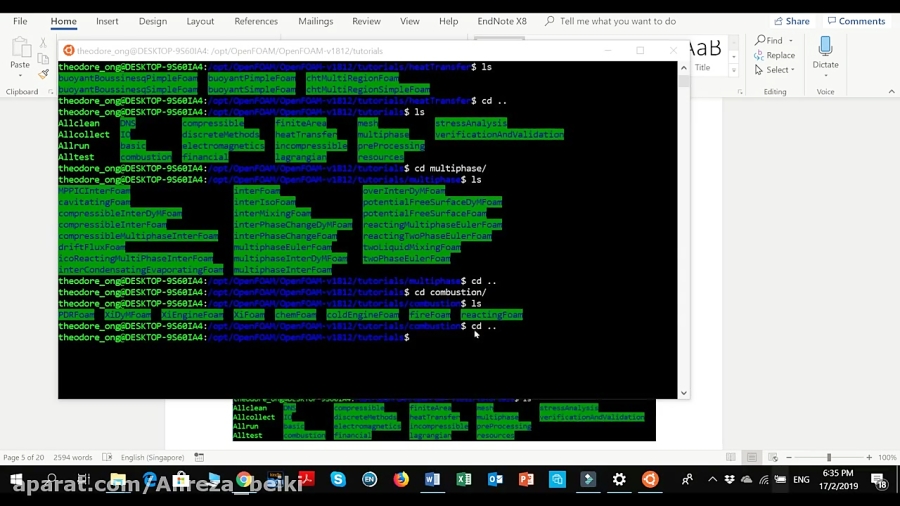Click the Find button
This screenshot has width=900, height=506.
tap(769, 41)
